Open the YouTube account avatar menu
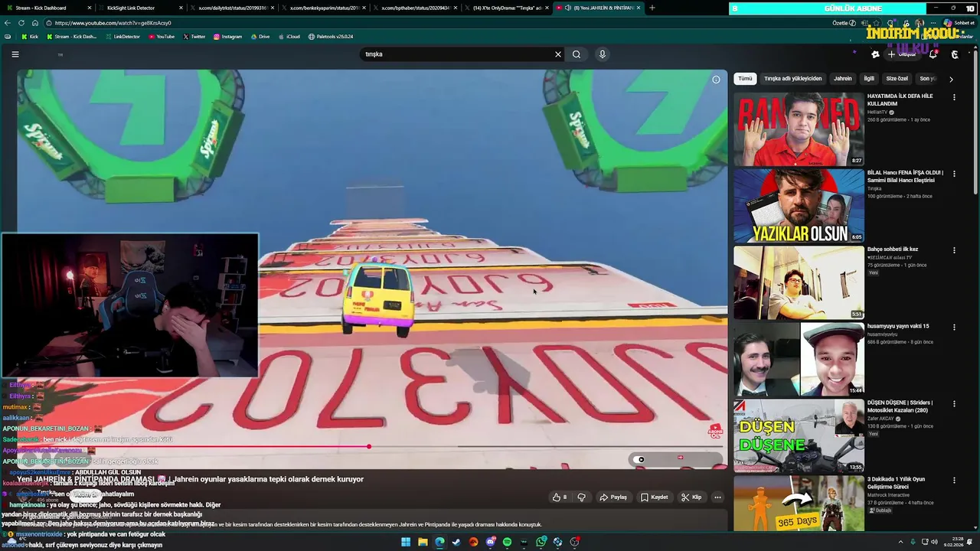 [955, 54]
